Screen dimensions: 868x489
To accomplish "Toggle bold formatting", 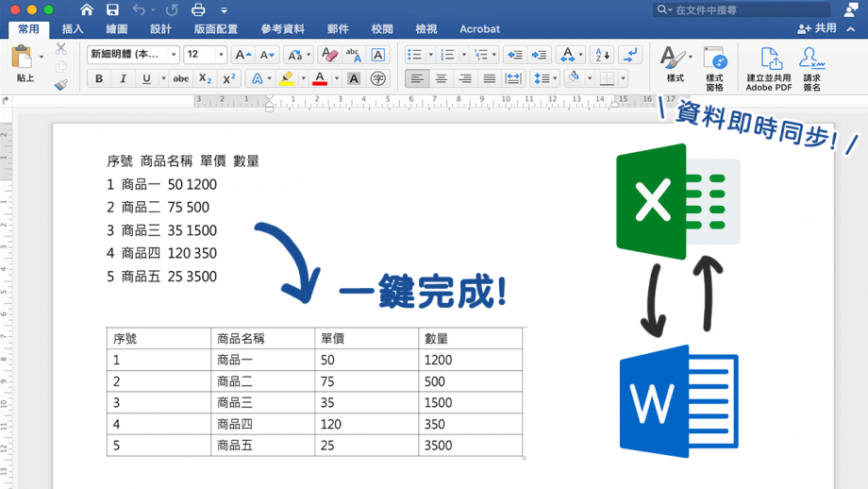I will click(x=99, y=78).
